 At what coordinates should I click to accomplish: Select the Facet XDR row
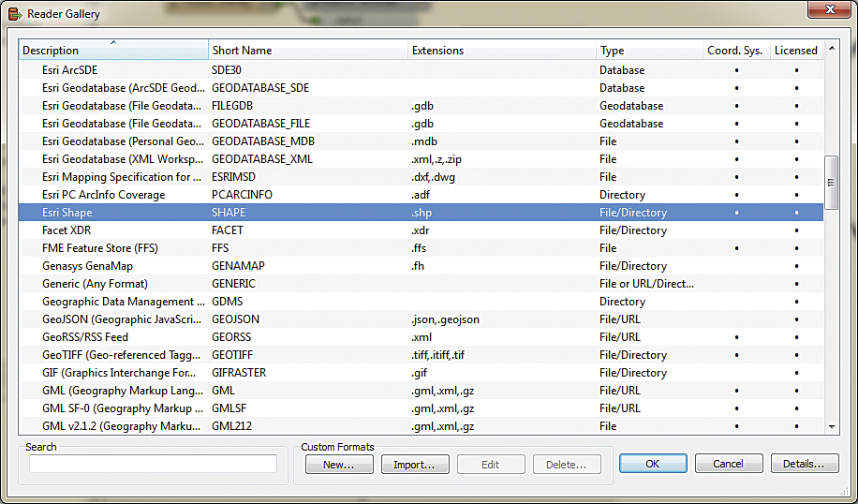click(x=421, y=230)
